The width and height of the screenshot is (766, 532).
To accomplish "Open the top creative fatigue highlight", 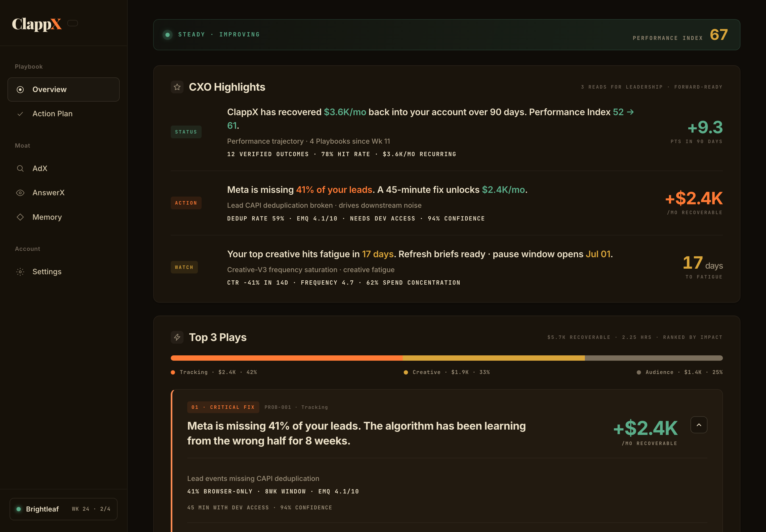I will click(x=447, y=268).
